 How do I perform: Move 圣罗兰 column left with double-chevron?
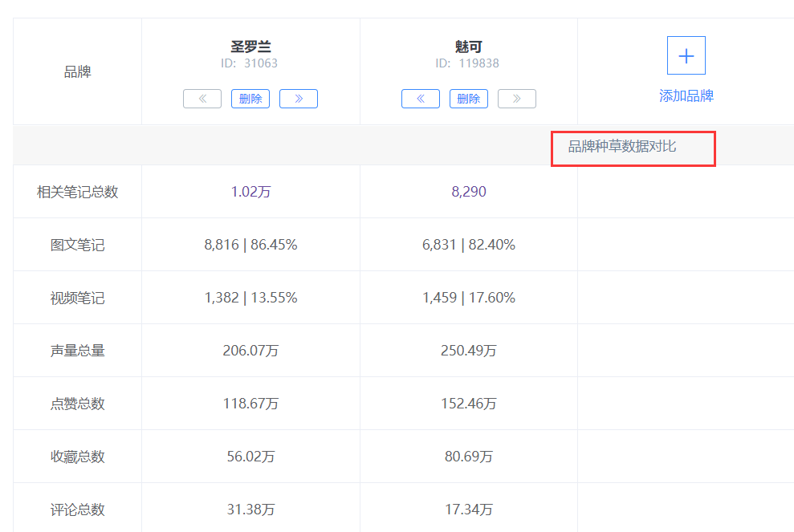[x=202, y=99]
